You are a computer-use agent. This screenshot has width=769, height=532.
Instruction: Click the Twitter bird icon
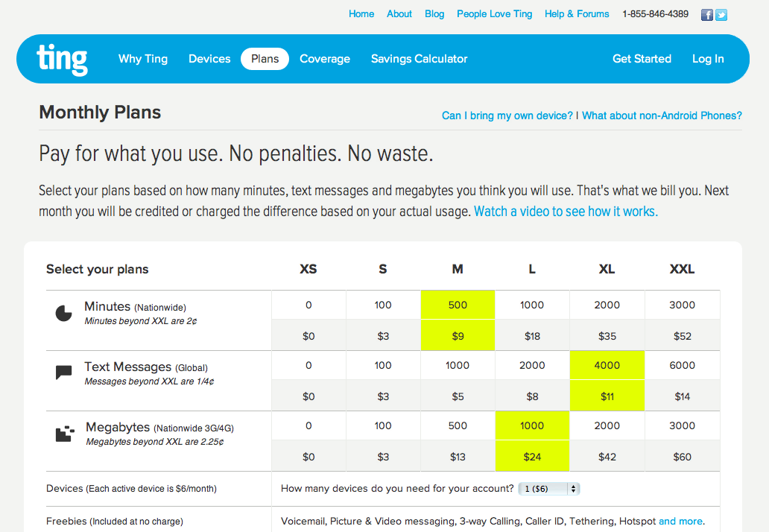point(721,14)
